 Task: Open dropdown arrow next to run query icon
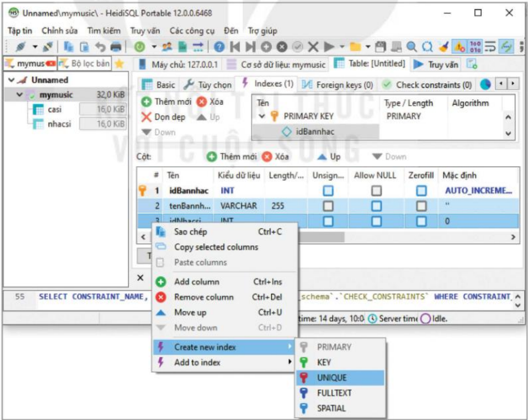click(342, 47)
